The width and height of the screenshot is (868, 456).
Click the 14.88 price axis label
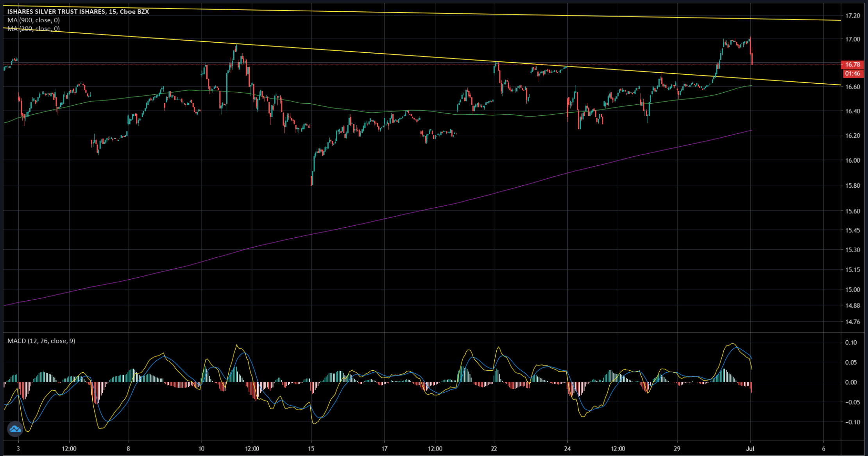852,305
